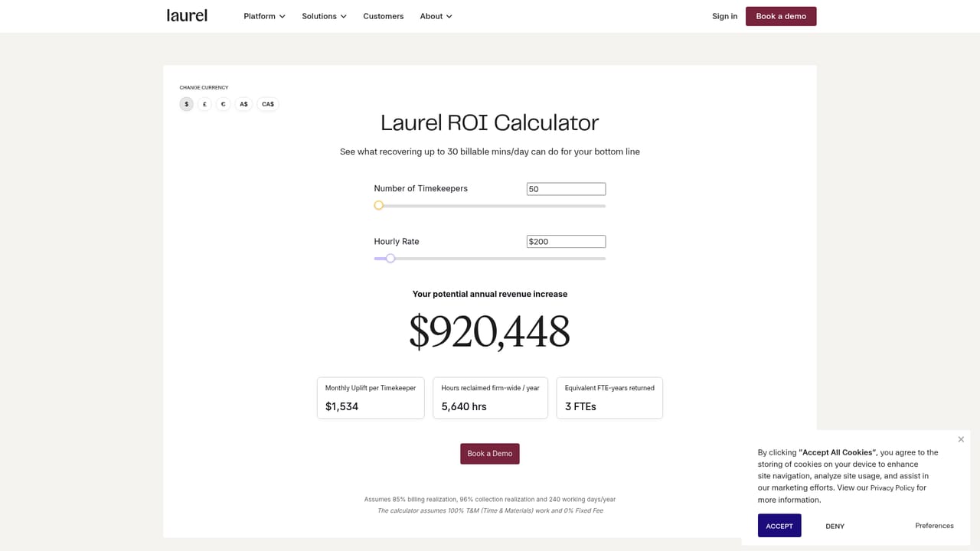The image size is (980, 551).
Task: Expand the Platform dropdown menu
Action: (x=264, y=16)
